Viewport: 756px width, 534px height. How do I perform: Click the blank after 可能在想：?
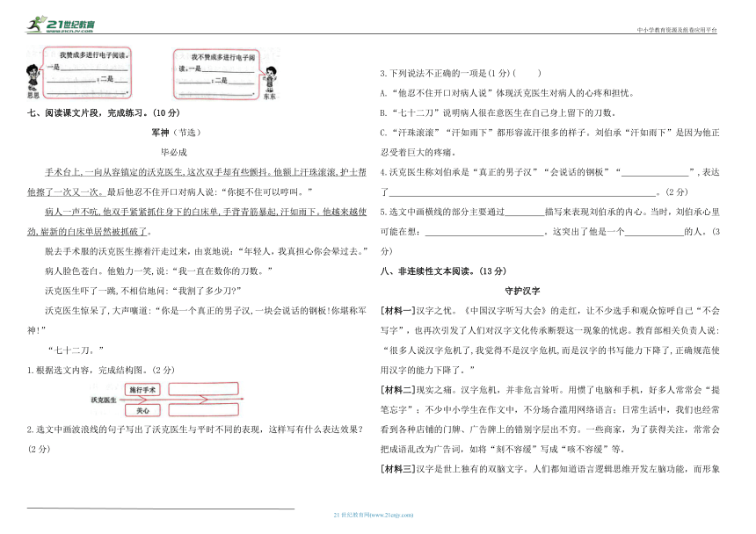click(484, 232)
